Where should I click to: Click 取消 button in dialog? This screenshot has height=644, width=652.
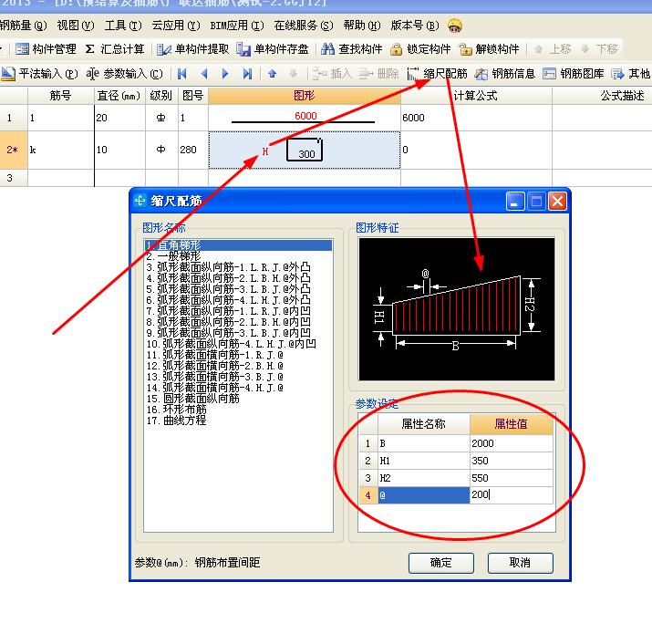point(520,563)
